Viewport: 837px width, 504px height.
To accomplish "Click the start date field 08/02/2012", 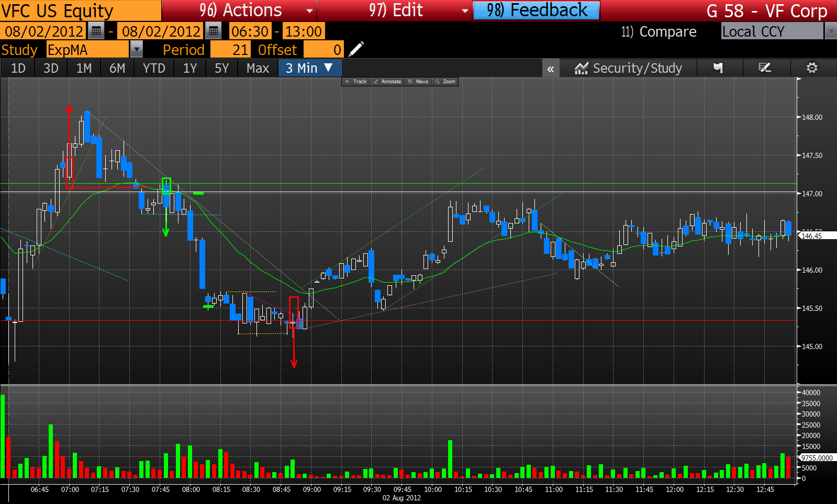I will [x=44, y=31].
